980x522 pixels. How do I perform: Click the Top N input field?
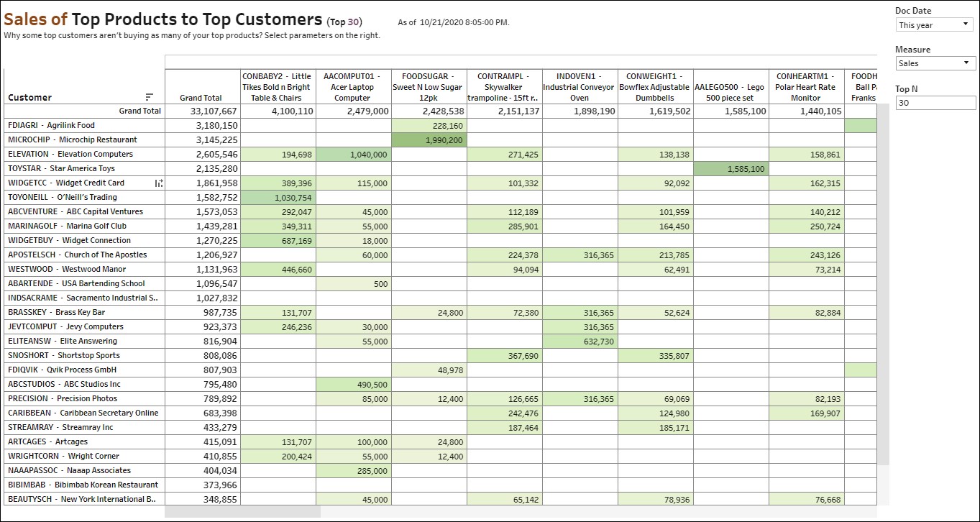(934, 103)
